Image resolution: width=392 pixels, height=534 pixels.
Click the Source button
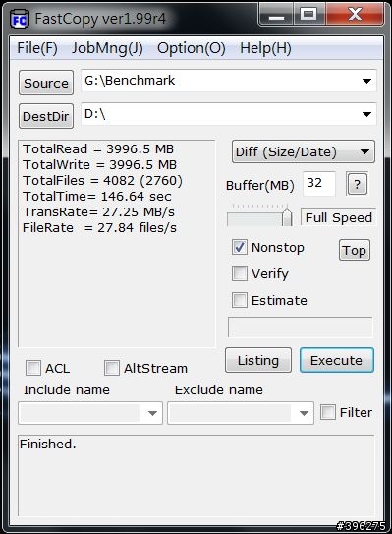46,83
